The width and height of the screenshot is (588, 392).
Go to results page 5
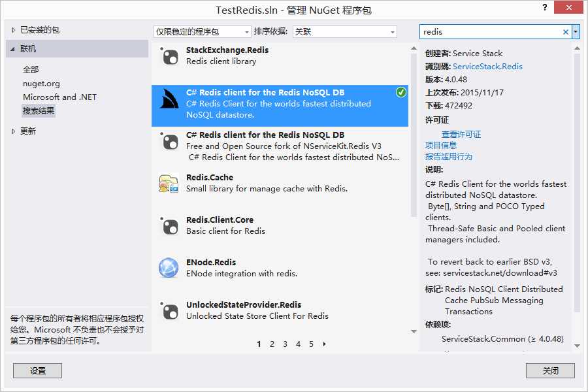coord(311,344)
